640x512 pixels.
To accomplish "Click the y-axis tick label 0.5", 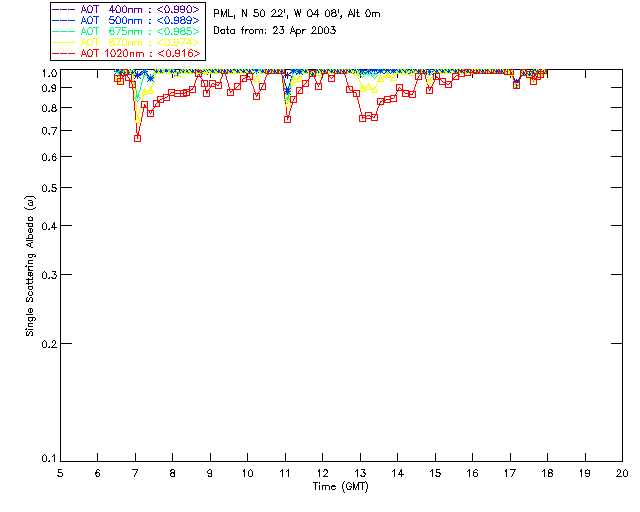I will tap(49, 188).
